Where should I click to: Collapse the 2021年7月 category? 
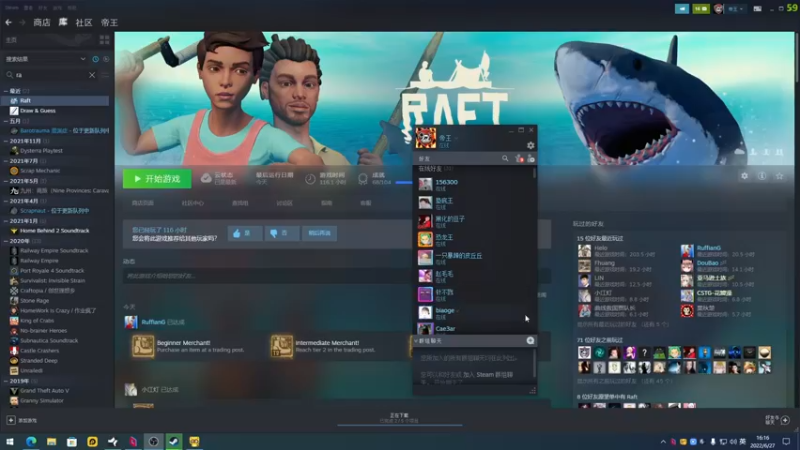(x=6, y=161)
